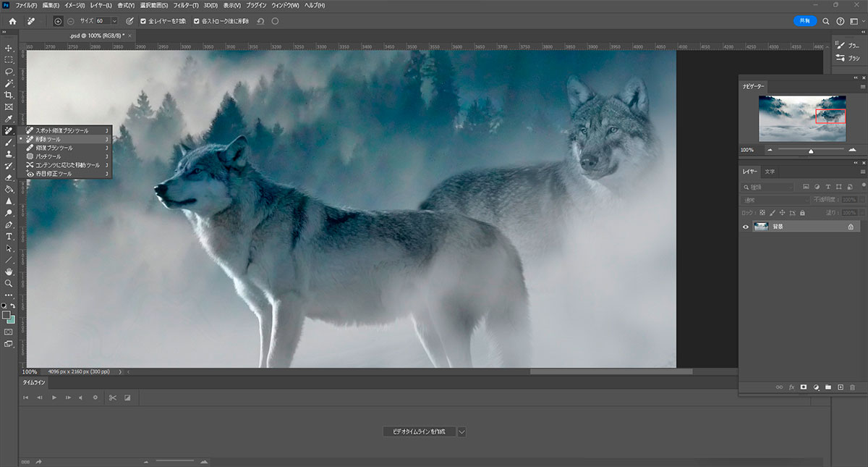Open the フィルター(T) menu

(x=186, y=6)
